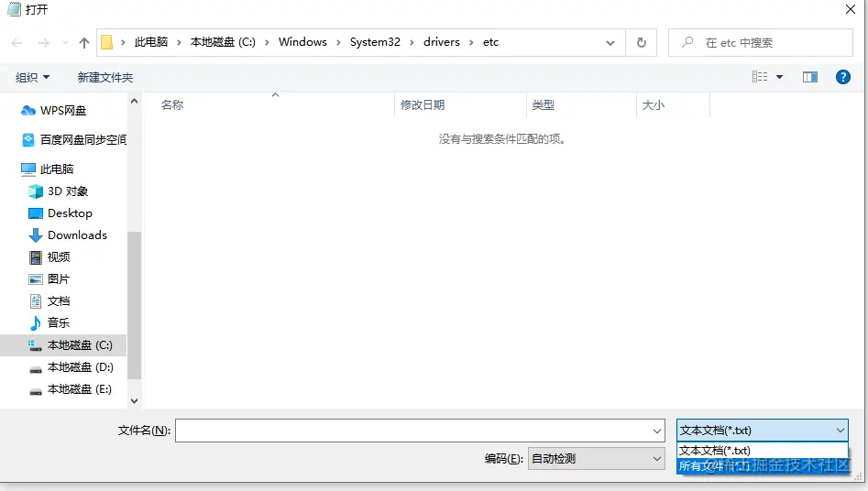Click 3D 对象 cube icon
The image size is (868, 491).
coord(36,191)
